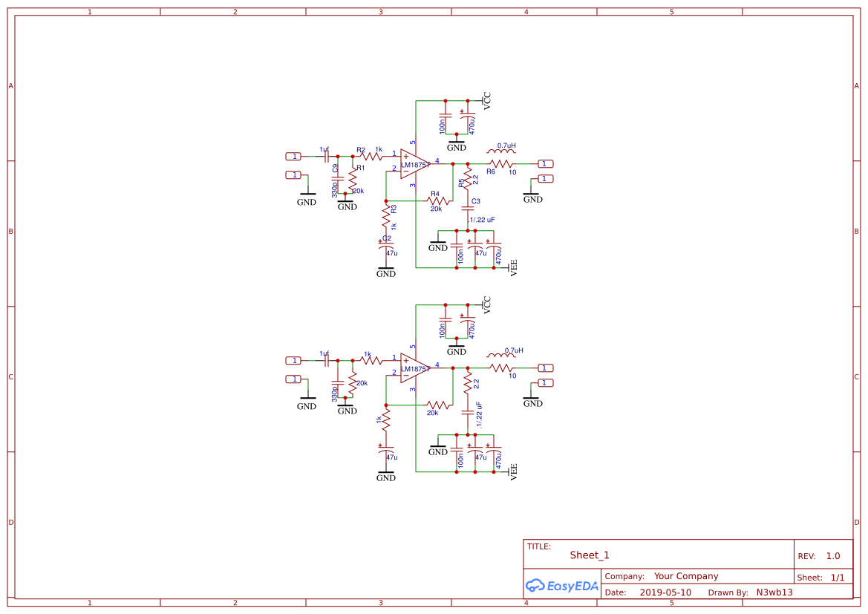Select the REV value 1.0 field
The image size is (868, 614).
point(831,555)
